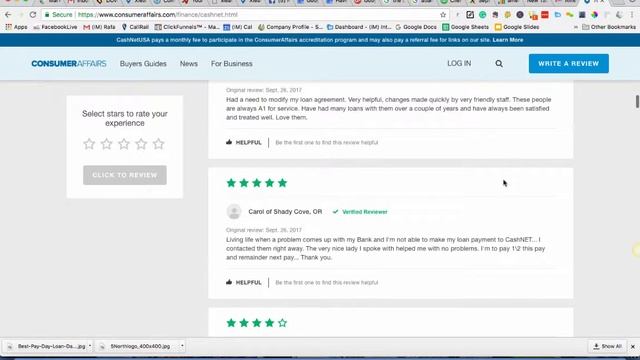640x360 pixels.
Task: Select the fifth star rating
Action: [x=158, y=144]
